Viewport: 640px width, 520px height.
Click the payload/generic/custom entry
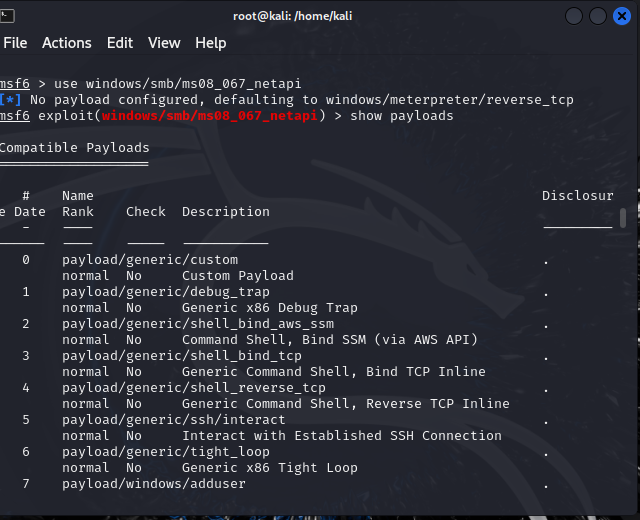coord(150,260)
